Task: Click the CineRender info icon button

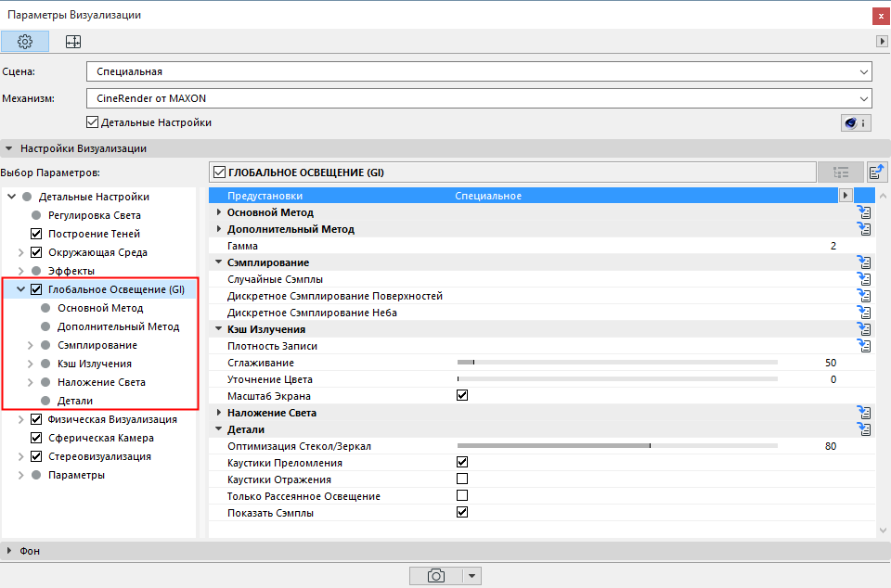Action: point(856,122)
